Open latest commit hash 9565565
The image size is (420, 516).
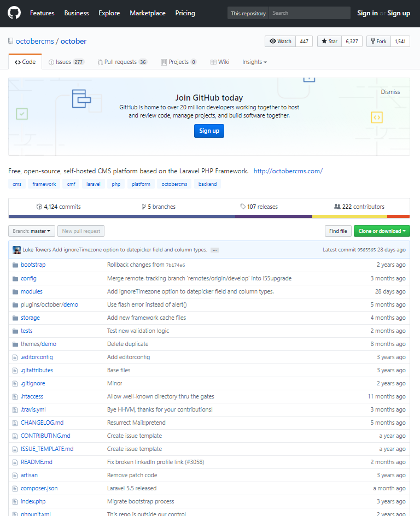(x=366, y=250)
